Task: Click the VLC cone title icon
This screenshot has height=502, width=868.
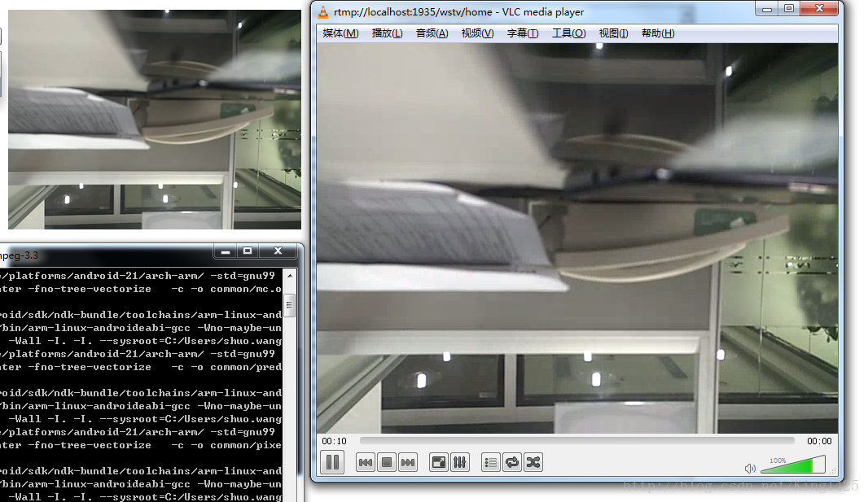Action: point(323,11)
